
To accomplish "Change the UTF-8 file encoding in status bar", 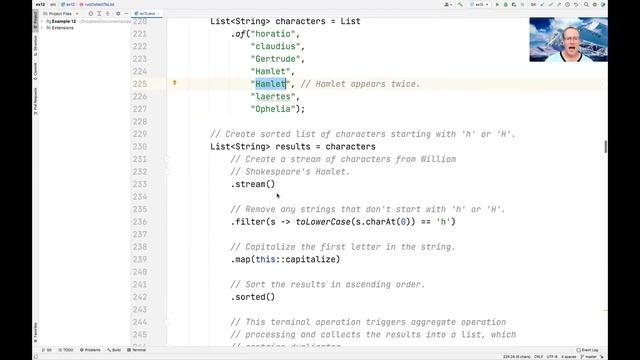I will point(552,357).
